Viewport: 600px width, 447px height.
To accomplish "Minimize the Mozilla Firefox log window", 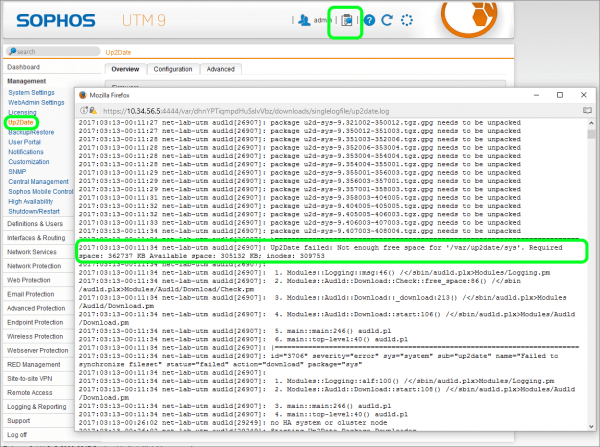I will click(536, 95).
